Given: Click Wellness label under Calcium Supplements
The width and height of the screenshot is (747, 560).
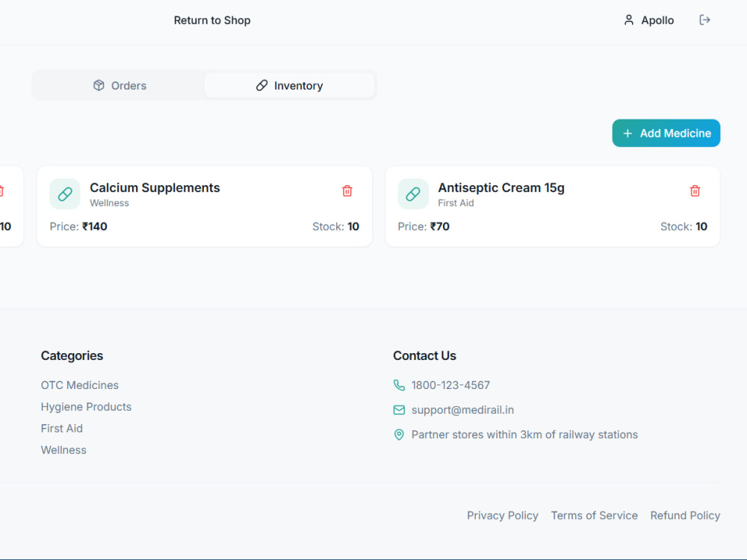Looking at the screenshot, I should tap(110, 203).
